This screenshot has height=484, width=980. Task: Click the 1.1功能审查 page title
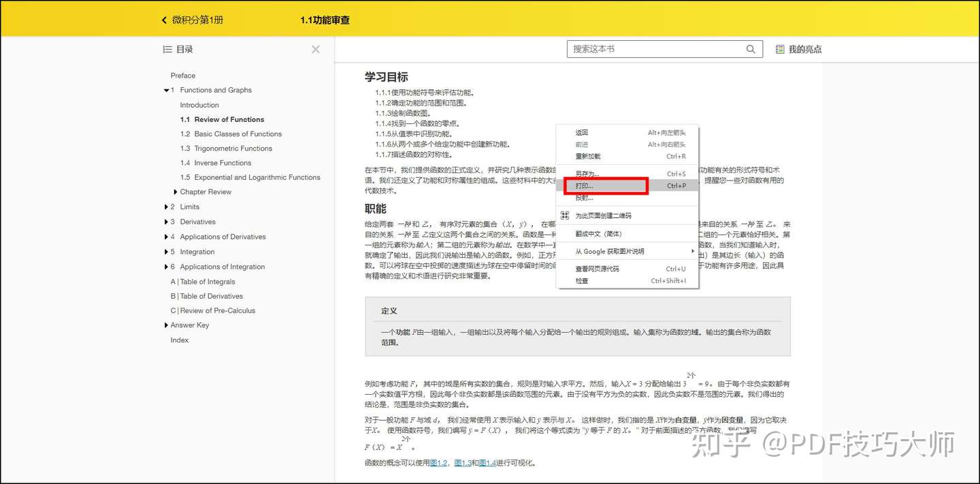click(x=325, y=20)
